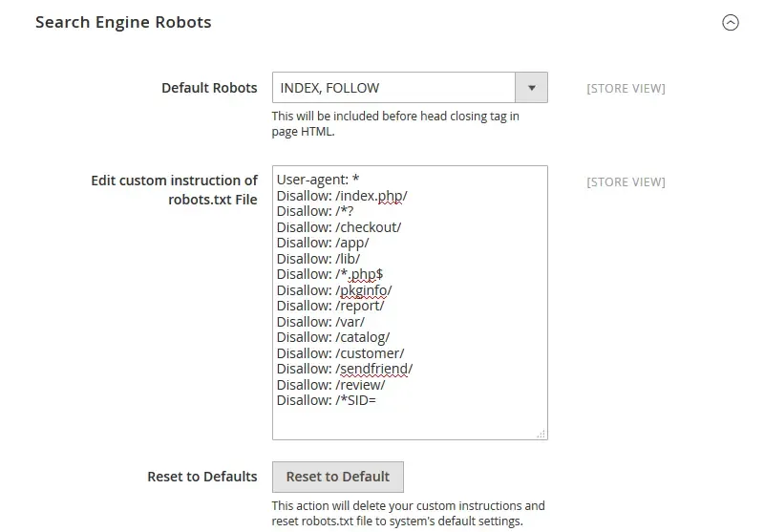Click the 'Disallow: /*?' line
The image size is (764, 532).
[x=315, y=211]
